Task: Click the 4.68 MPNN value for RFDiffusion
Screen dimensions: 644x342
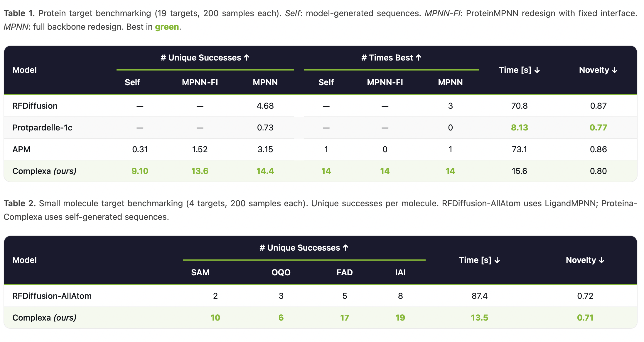Action: click(x=265, y=106)
